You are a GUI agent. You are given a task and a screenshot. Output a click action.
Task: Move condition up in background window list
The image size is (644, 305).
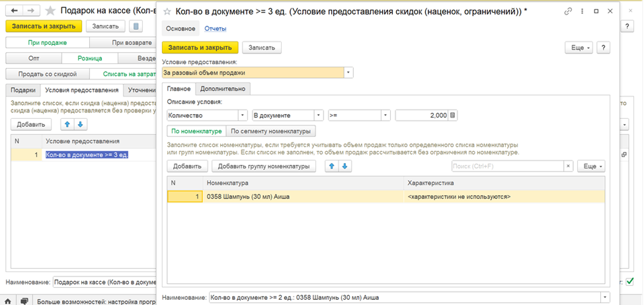click(67, 125)
